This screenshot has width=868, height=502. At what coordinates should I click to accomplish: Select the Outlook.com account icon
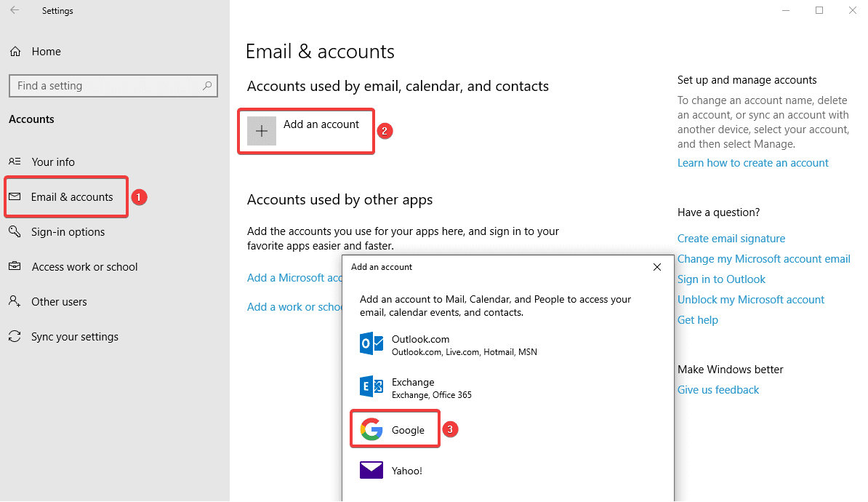371,344
